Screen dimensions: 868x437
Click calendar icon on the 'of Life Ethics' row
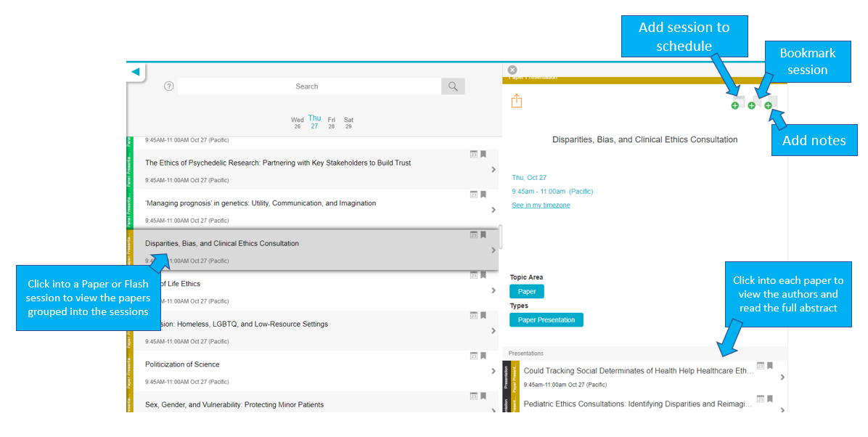[474, 274]
